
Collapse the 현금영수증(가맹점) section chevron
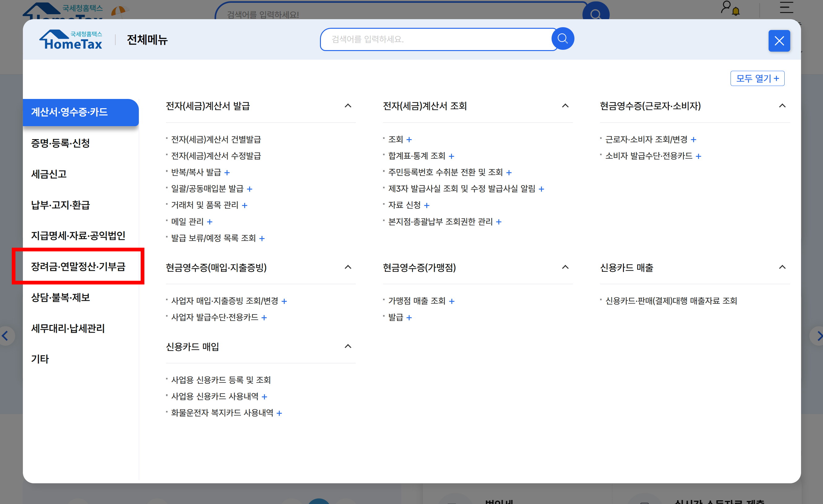click(565, 267)
